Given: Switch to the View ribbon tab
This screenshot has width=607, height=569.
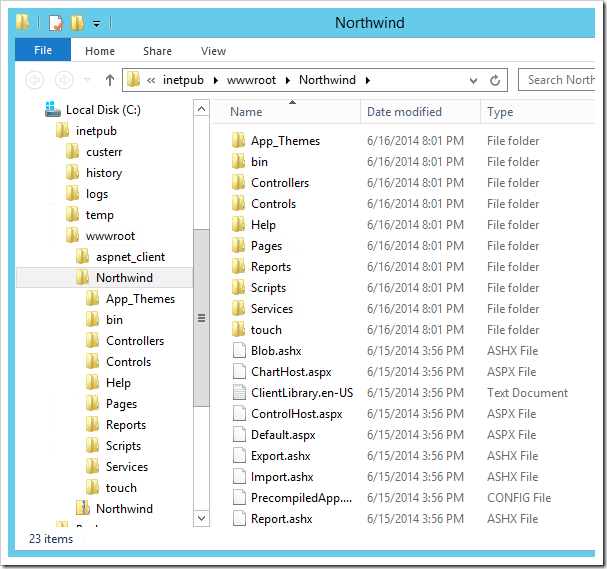Looking at the screenshot, I should [213, 51].
